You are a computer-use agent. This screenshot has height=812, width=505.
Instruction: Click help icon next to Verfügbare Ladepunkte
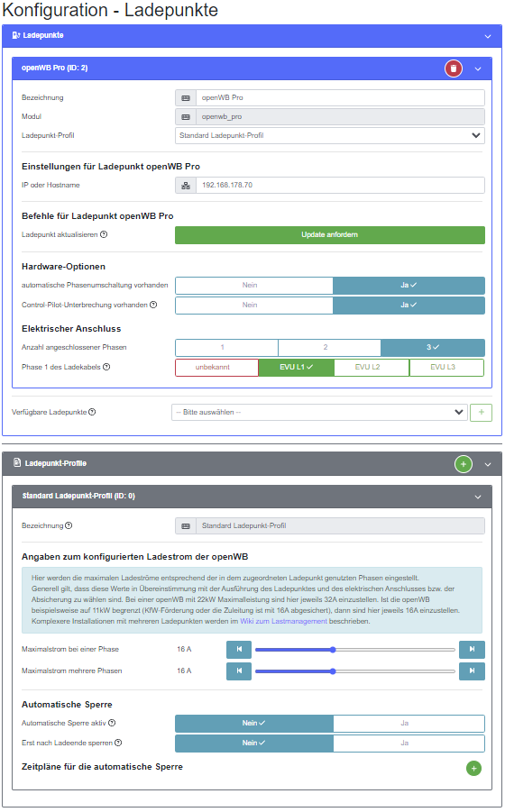click(92, 412)
